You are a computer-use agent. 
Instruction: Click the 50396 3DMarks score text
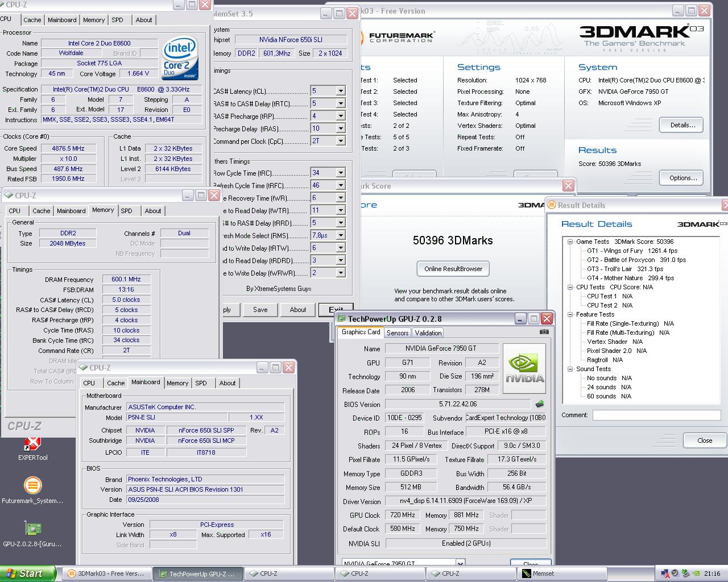453,240
